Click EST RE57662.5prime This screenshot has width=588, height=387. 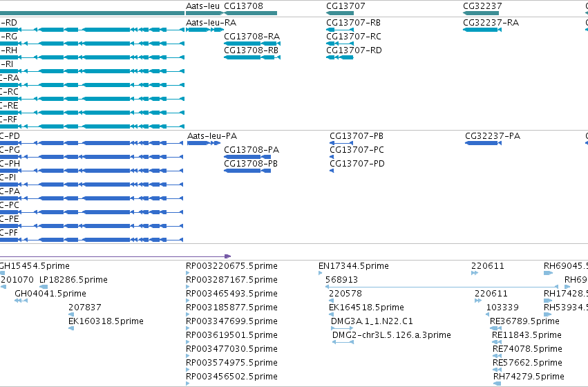(x=497, y=370)
